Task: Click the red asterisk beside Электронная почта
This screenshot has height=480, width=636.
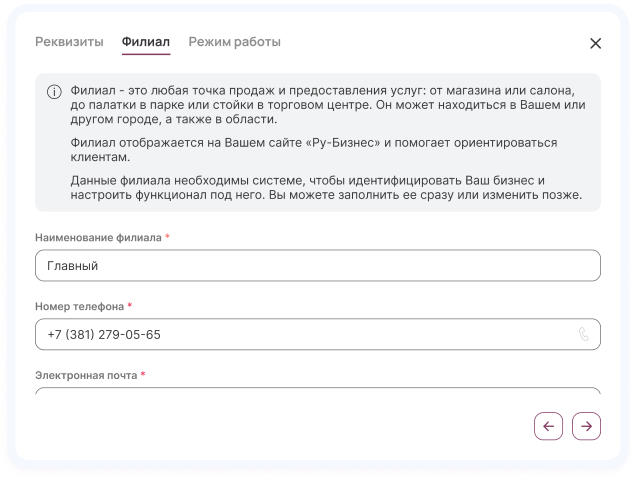Action: 143,375
